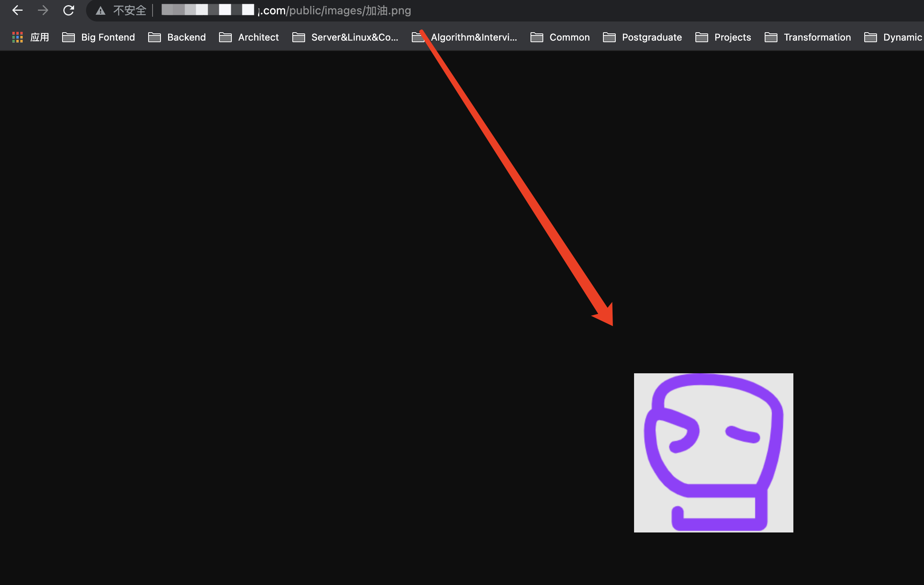
Task: Go forward to the next page
Action: click(43, 10)
